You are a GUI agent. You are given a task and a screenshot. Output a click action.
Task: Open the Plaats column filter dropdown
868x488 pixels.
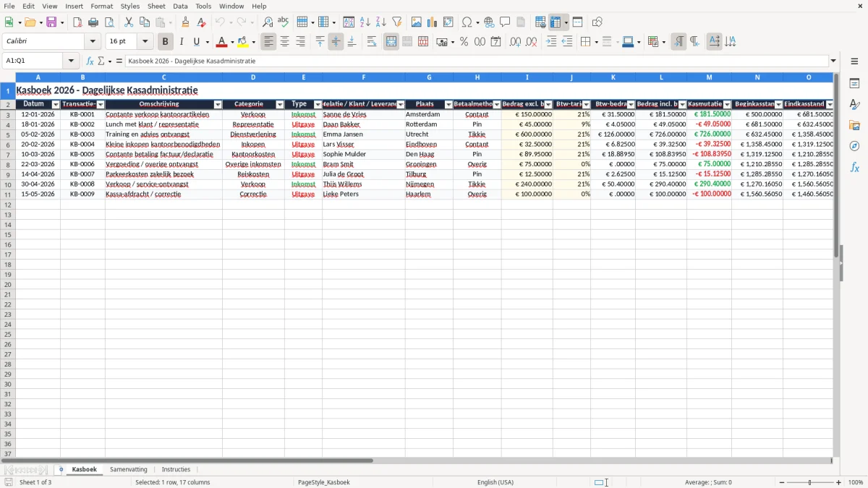click(448, 105)
